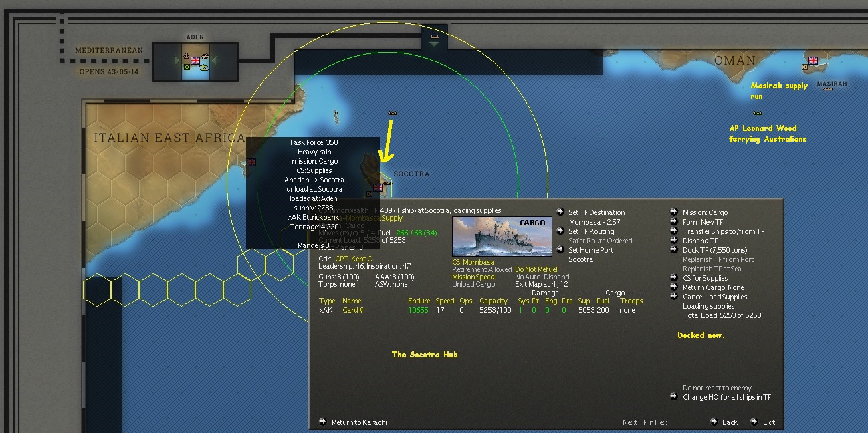The image size is (868, 433).
Task: Select the ship icon in the off-map channel
Action: tap(435, 37)
